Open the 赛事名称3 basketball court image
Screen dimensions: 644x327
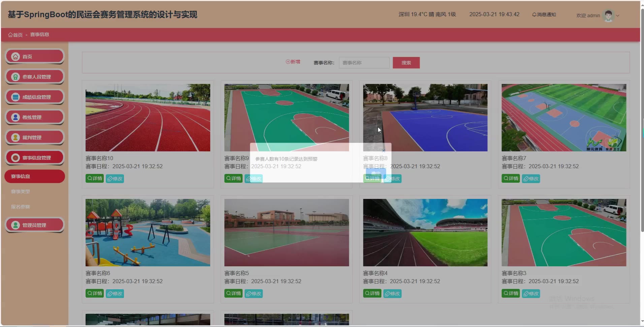click(x=564, y=233)
